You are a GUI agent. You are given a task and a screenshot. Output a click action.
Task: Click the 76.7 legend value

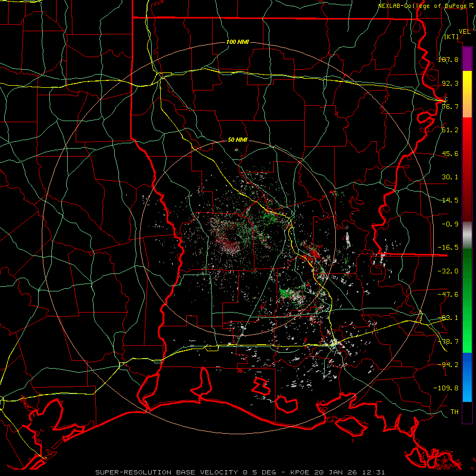(450, 106)
